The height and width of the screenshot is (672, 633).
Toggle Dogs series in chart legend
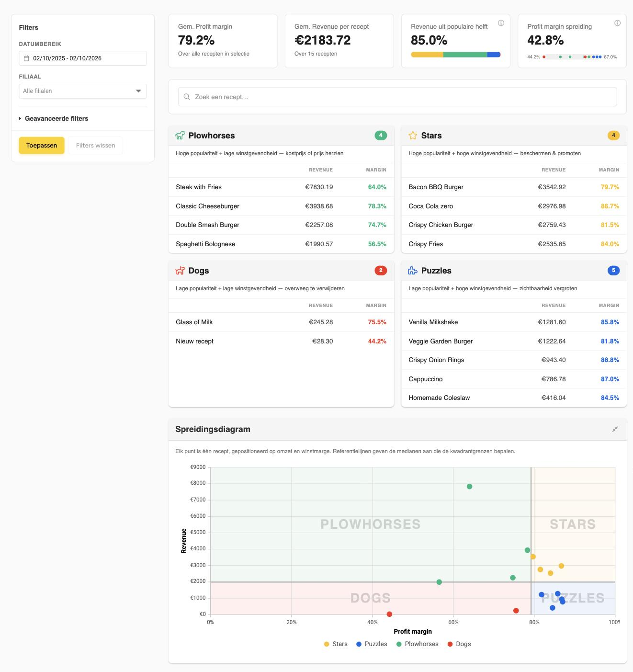click(x=459, y=644)
